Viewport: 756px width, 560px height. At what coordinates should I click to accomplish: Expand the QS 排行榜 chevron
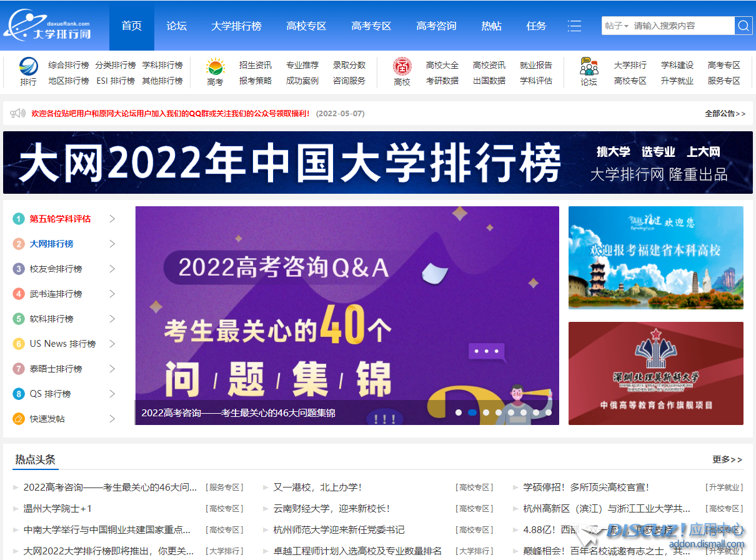(x=112, y=394)
